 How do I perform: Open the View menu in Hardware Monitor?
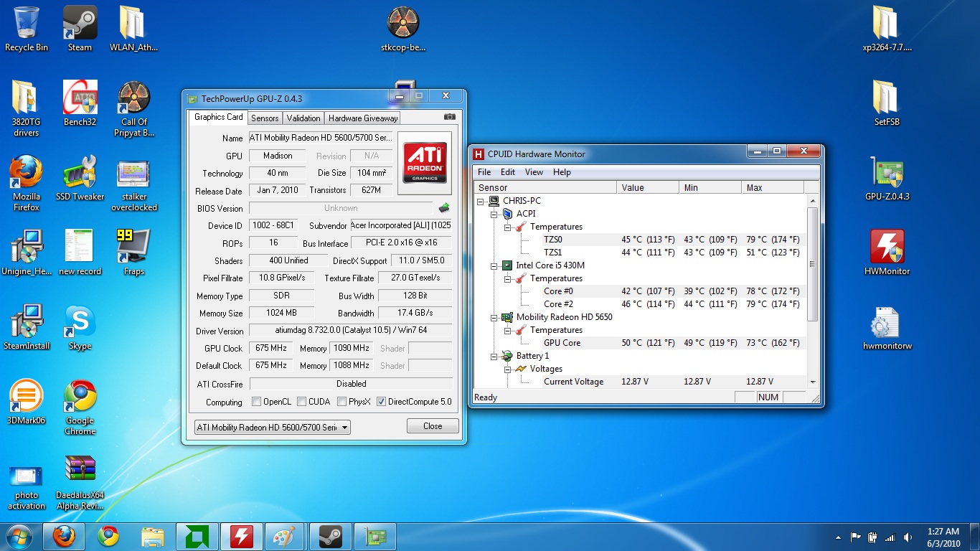tap(534, 172)
